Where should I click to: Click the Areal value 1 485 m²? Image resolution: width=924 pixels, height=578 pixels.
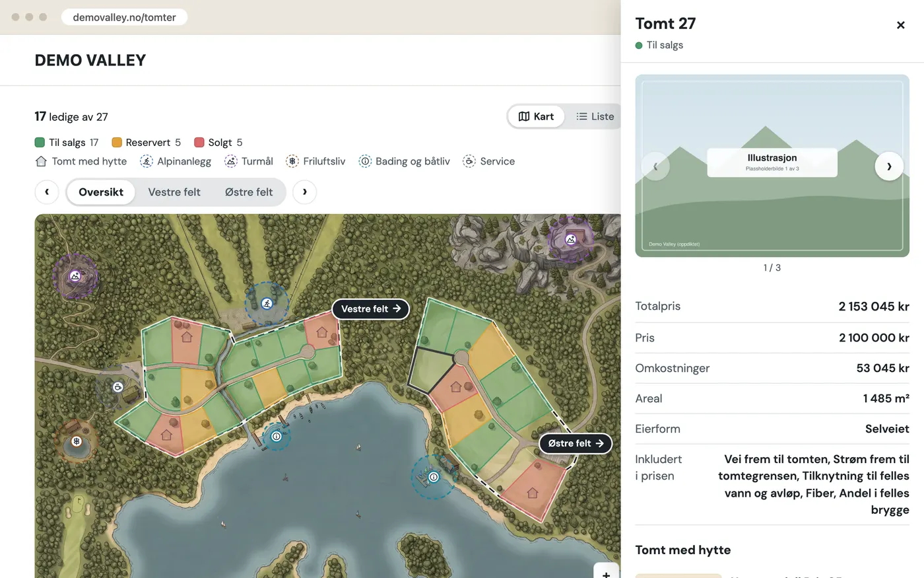(886, 399)
